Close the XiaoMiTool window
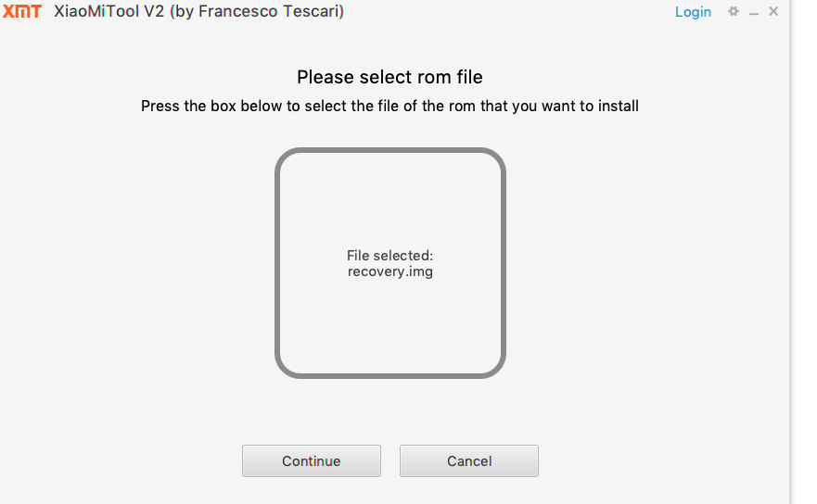The image size is (817, 504). pos(773,12)
